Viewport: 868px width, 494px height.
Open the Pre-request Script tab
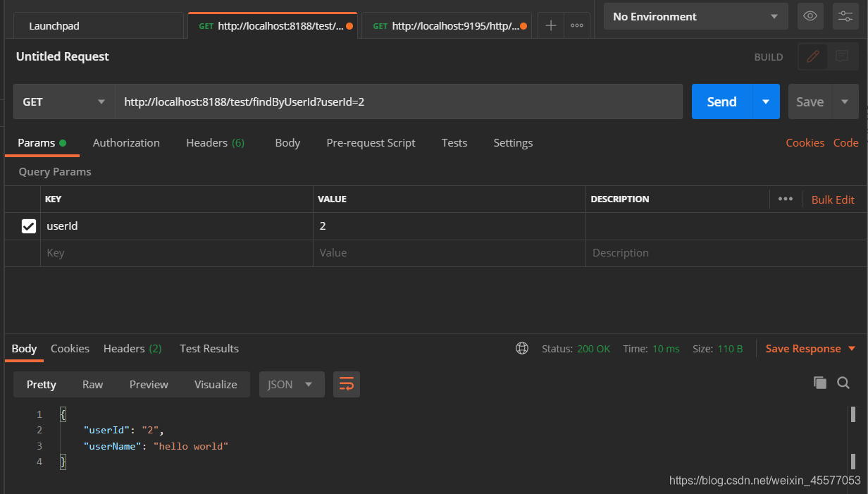(371, 143)
